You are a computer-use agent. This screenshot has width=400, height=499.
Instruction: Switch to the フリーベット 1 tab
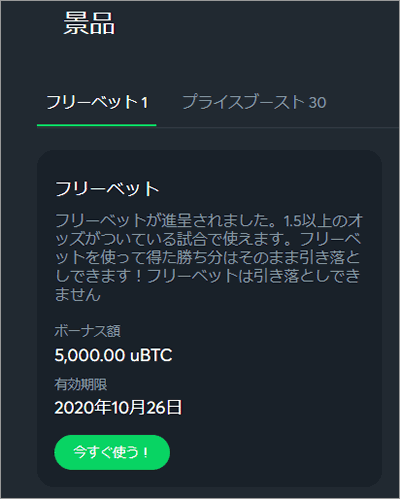97,103
